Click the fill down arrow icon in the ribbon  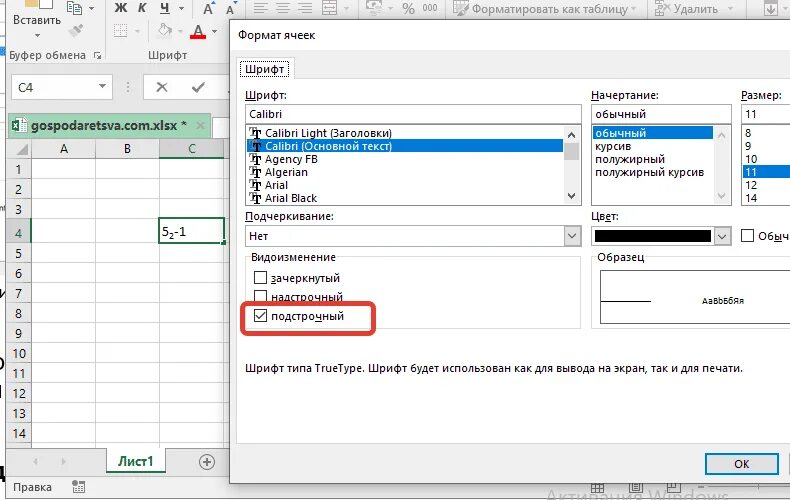pyautogui.click(x=770, y=9)
